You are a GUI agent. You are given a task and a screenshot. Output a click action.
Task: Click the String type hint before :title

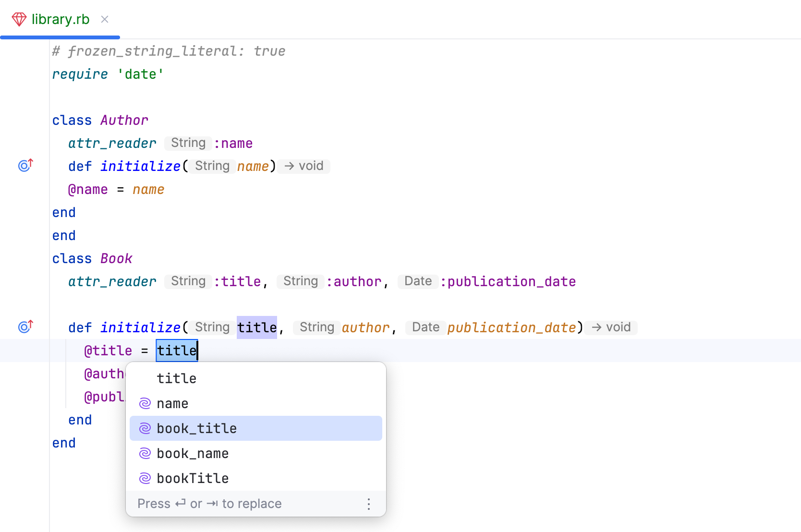[187, 281]
